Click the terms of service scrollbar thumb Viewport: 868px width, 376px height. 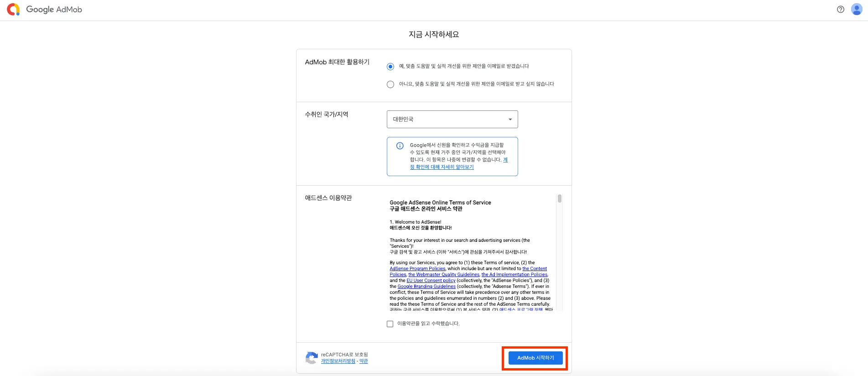560,198
